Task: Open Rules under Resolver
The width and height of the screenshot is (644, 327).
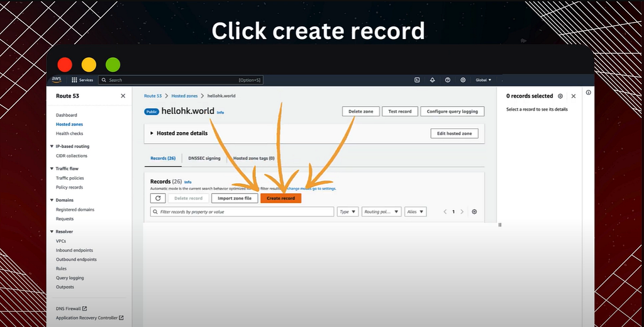Action: tap(61, 269)
